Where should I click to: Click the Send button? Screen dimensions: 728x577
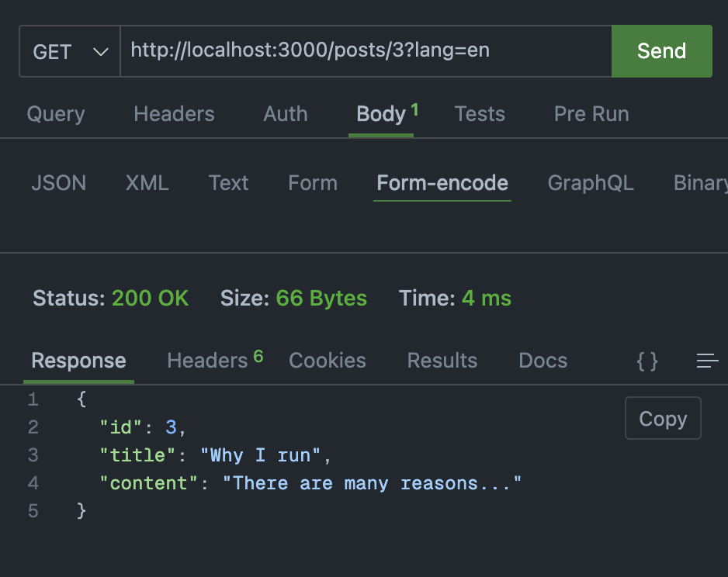(661, 51)
